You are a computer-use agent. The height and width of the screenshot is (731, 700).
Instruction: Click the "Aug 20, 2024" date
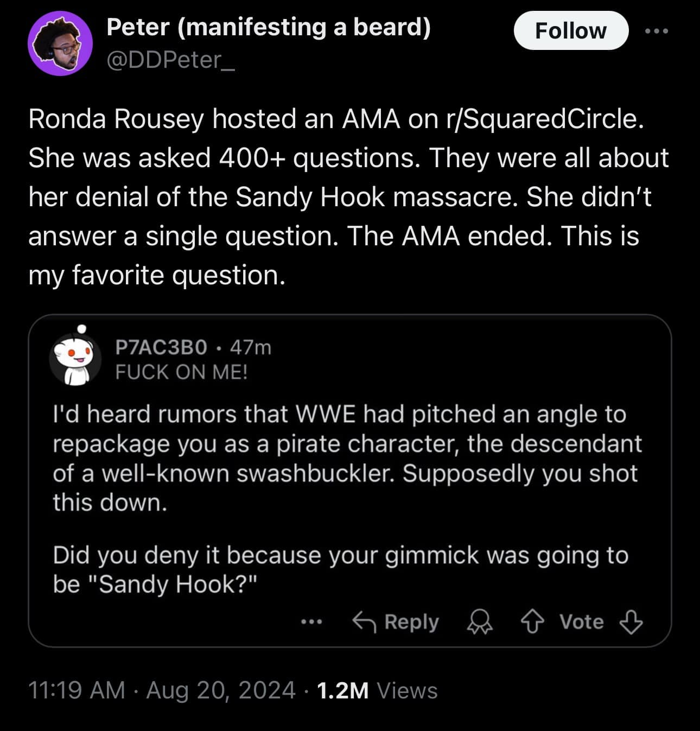tap(220, 690)
